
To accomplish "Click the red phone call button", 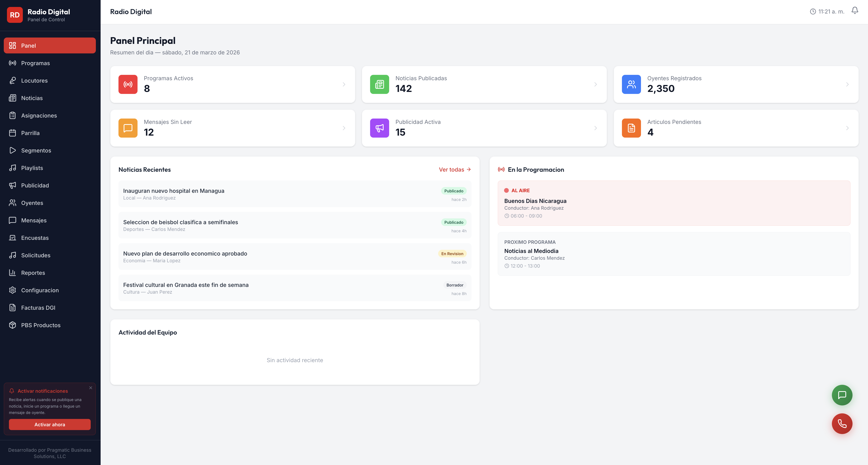I will 842,424.
